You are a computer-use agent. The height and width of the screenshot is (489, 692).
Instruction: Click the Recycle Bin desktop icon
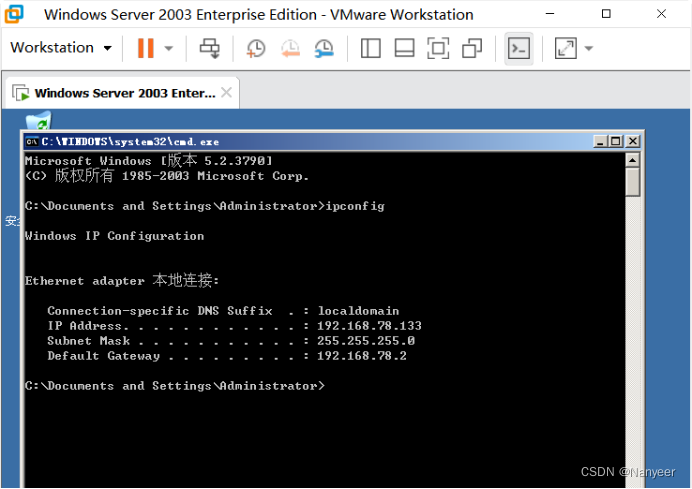click(x=38, y=121)
